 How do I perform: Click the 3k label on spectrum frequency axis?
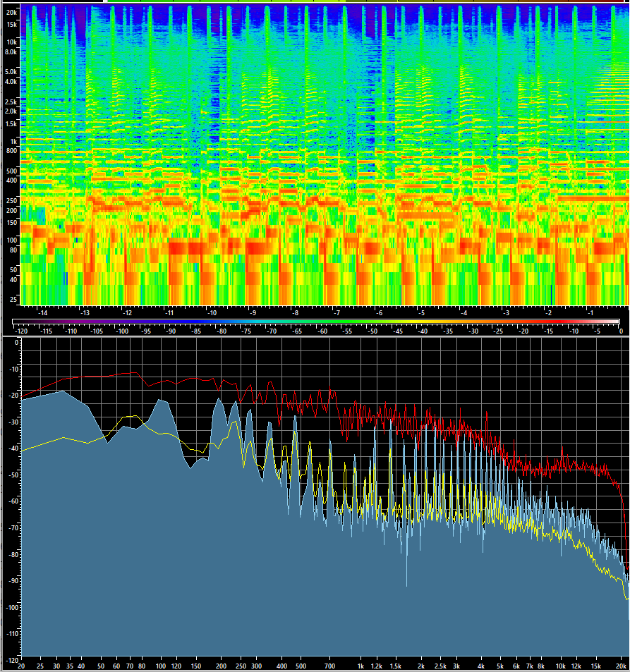point(456,666)
